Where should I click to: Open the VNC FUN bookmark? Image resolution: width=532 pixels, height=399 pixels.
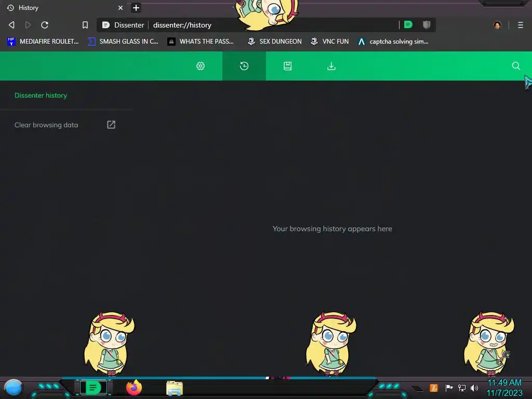pos(329,42)
